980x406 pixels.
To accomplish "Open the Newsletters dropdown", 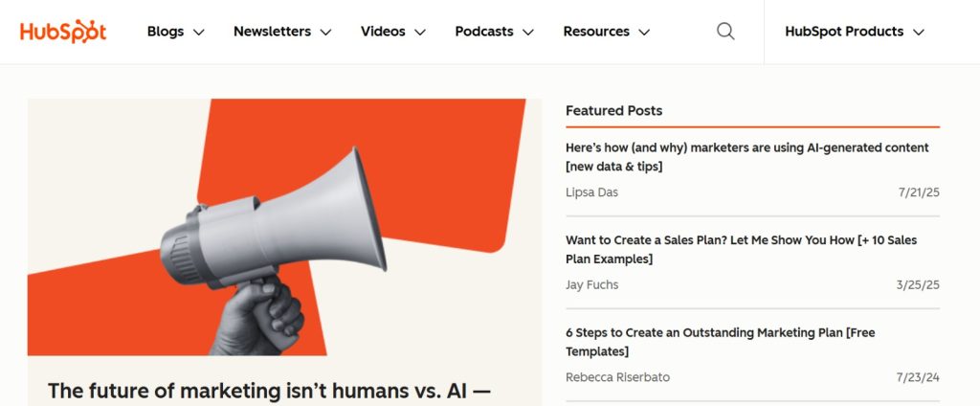I will (x=282, y=32).
